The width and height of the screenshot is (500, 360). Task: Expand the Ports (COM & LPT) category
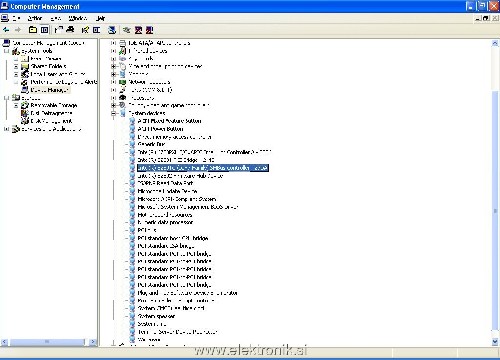[x=113, y=90]
